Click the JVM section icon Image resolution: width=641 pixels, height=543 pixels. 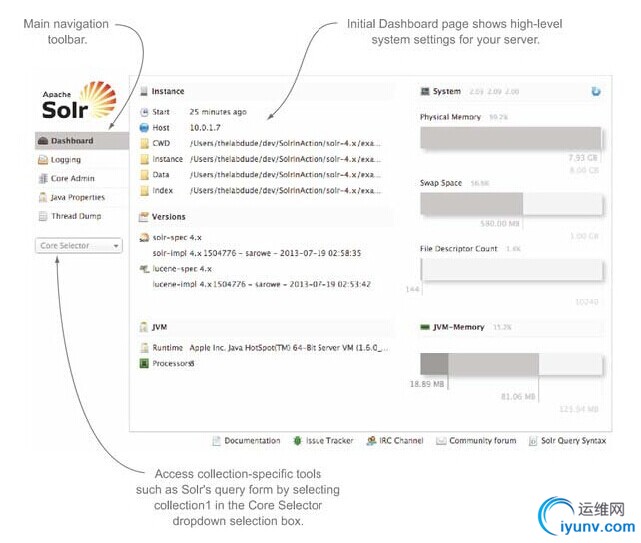(x=143, y=327)
